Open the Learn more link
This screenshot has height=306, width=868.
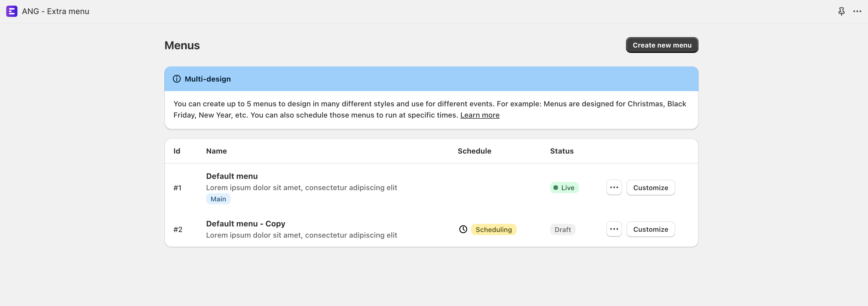coord(480,115)
